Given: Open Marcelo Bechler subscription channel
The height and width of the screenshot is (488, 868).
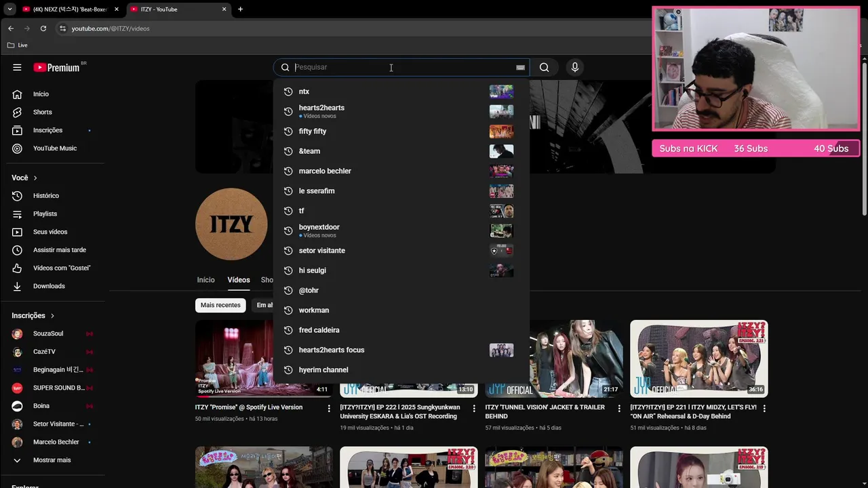Looking at the screenshot, I should point(56,442).
